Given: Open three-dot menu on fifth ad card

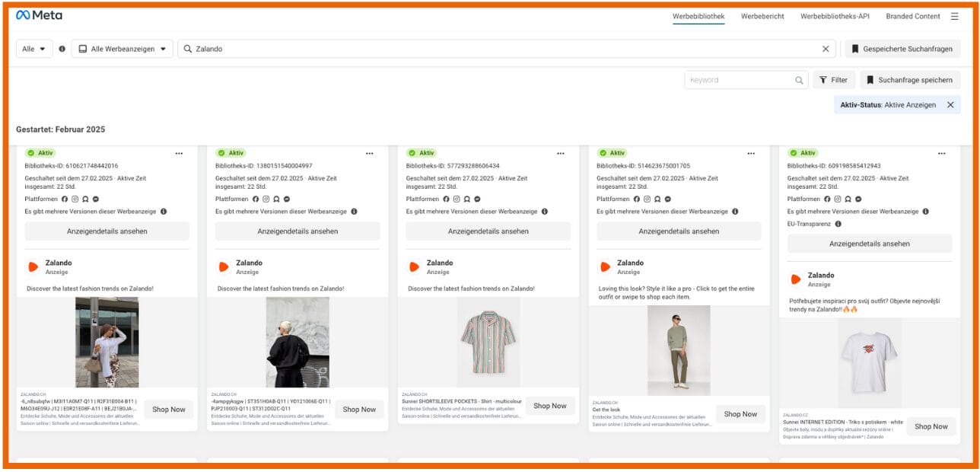Looking at the screenshot, I should (941, 153).
